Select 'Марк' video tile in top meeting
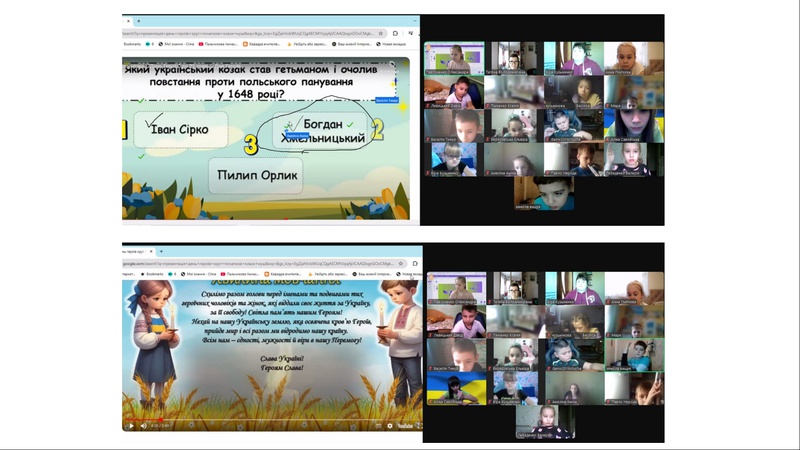The width and height of the screenshot is (800, 450). tap(634, 92)
